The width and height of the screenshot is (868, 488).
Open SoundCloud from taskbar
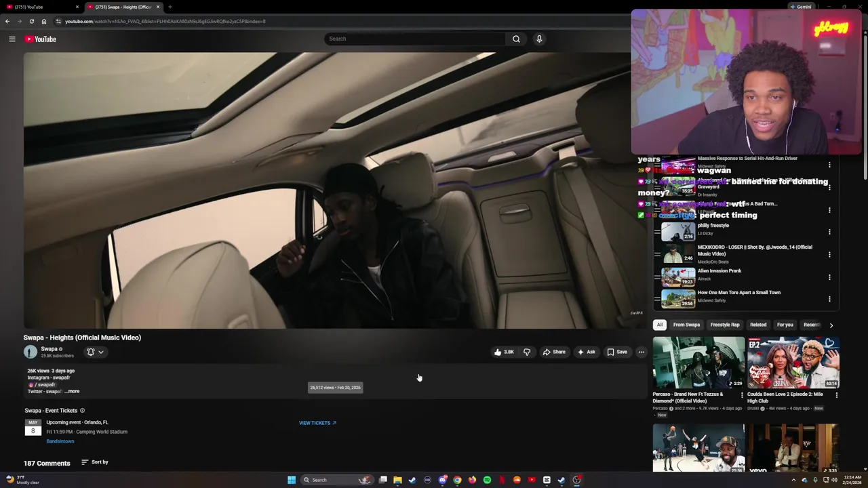[x=517, y=480]
